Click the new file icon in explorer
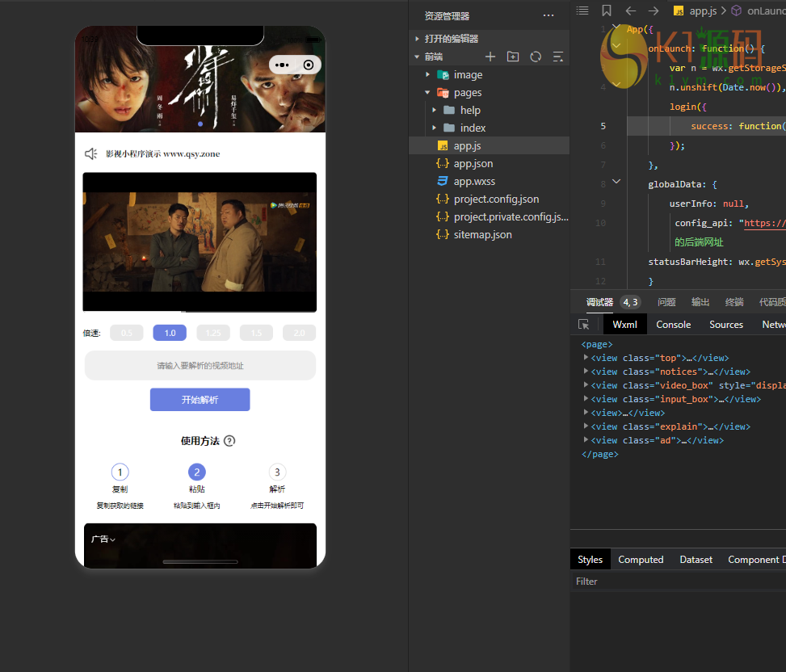This screenshot has height=672, width=786. [490, 57]
